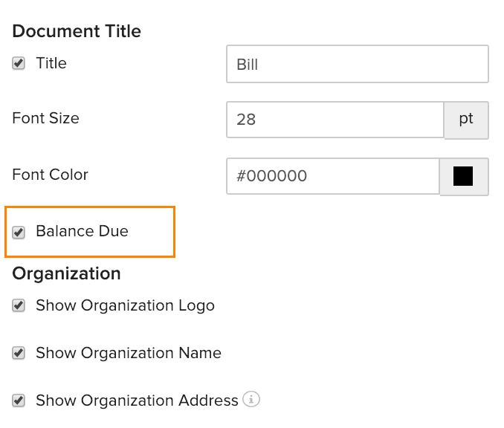
Task: Click the Title label next to checkbox
Action: (51, 63)
